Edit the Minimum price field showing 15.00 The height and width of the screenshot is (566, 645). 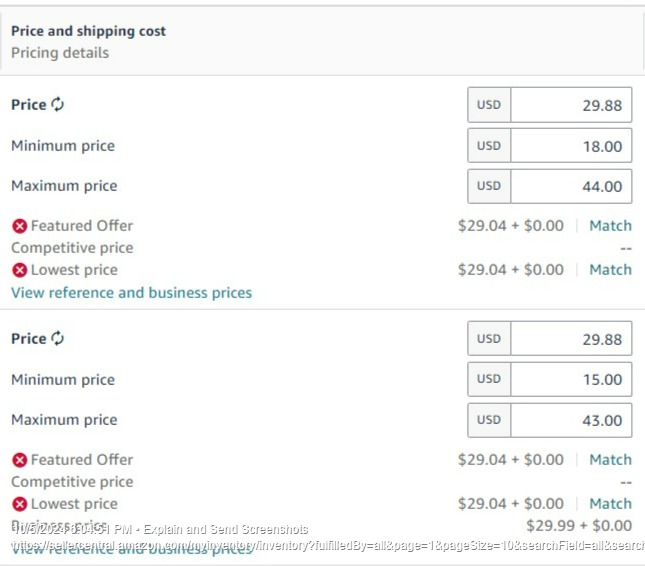coord(571,379)
